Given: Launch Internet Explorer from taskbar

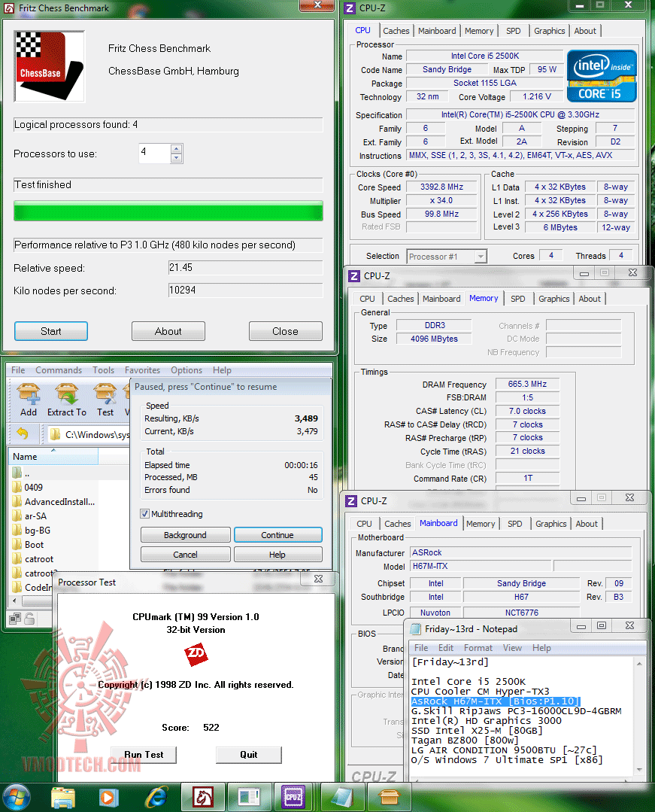Looking at the screenshot, I should [x=156, y=798].
